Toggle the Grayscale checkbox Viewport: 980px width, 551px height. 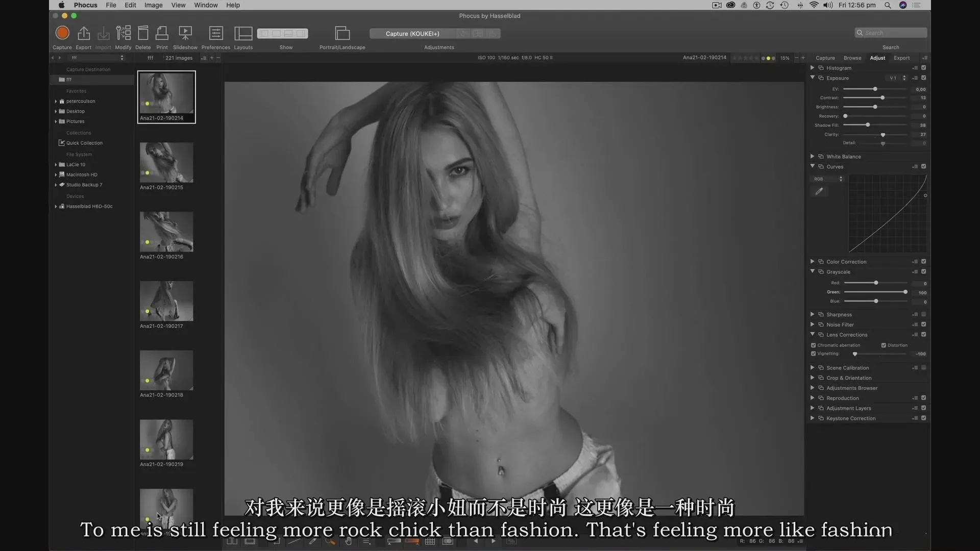click(x=923, y=272)
